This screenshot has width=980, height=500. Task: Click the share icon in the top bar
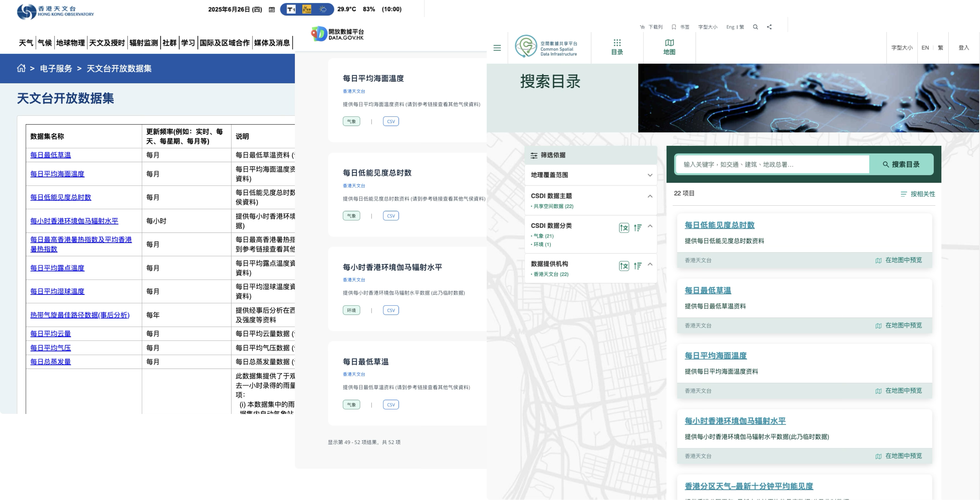(769, 27)
